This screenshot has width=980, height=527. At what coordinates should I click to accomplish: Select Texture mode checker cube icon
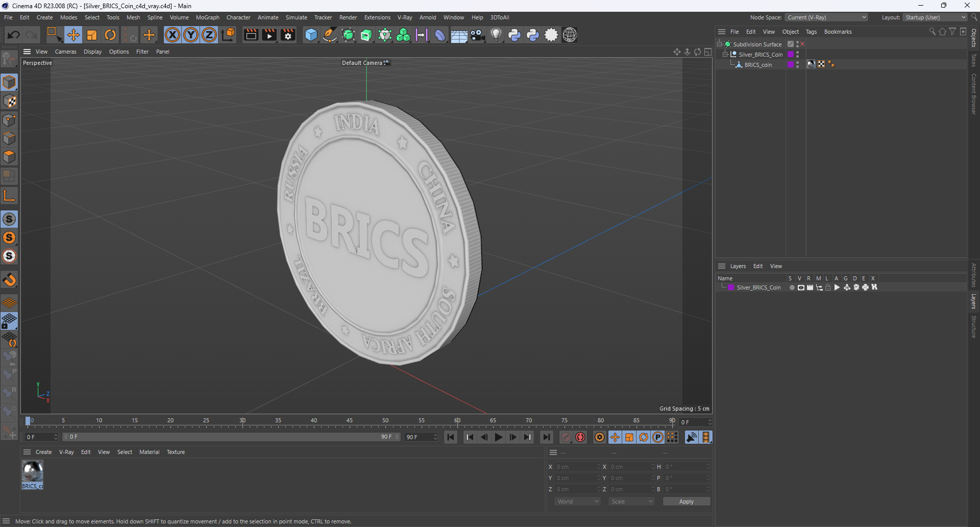tap(10, 101)
